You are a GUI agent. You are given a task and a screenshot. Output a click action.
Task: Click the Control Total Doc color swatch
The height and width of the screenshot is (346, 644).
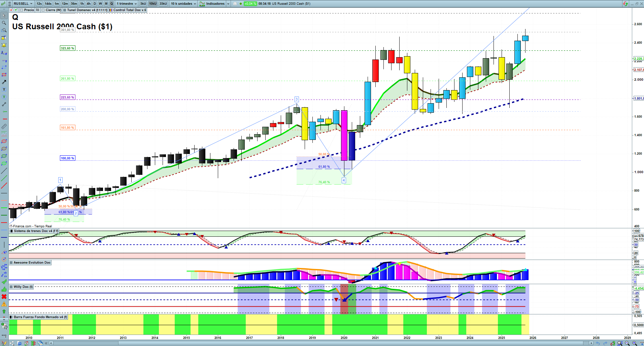click(x=110, y=10)
